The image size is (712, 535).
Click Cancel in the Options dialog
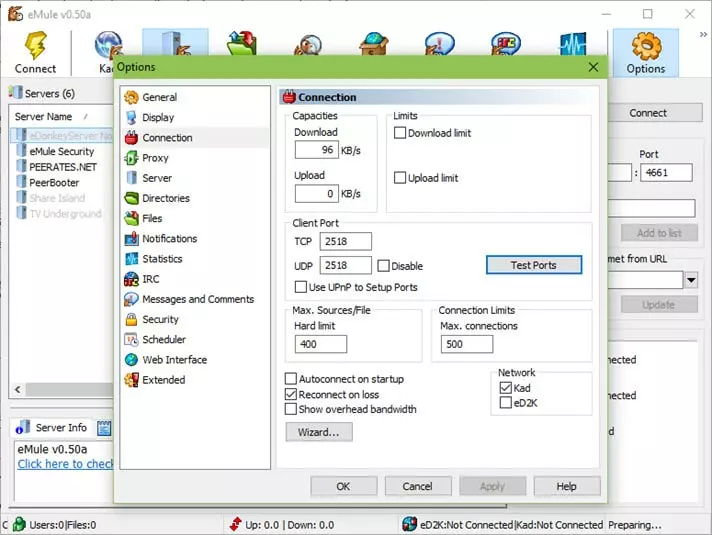(418, 486)
